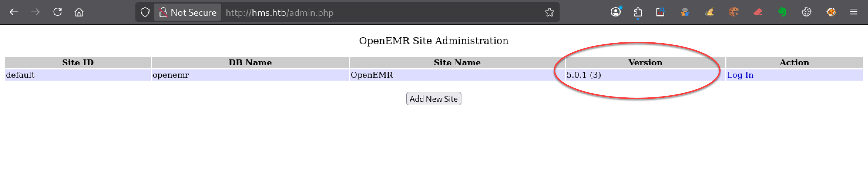Screen dimensions: 868x188
Task: Select the Site ID column header
Action: coord(78,62)
